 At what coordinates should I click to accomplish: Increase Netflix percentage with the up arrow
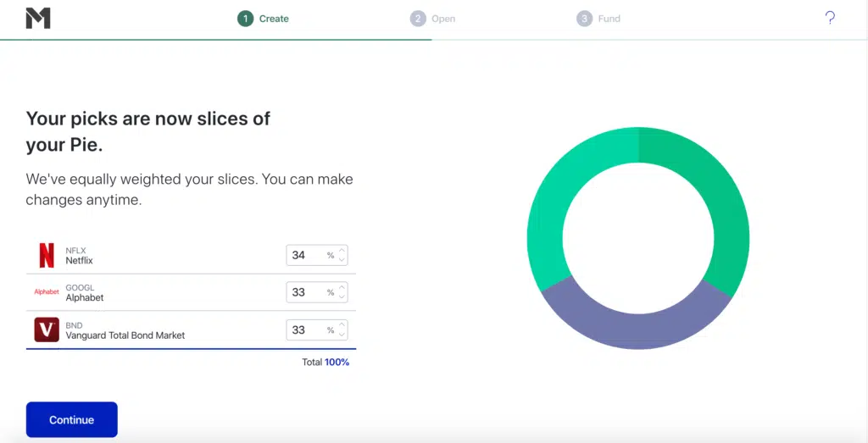point(342,251)
